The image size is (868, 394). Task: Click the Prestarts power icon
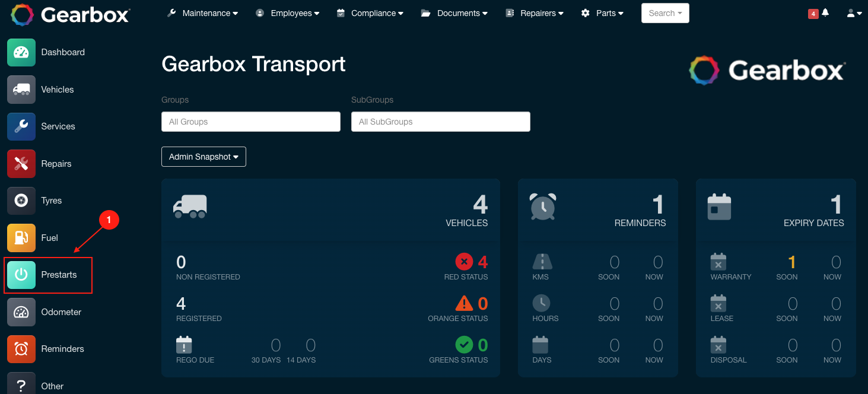tap(21, 275)
